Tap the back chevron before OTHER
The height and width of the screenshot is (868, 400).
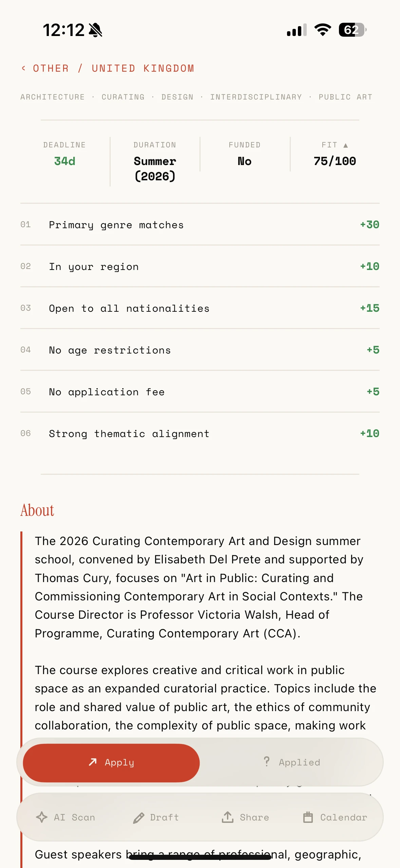pyautogui.click(x=23, y=68)
